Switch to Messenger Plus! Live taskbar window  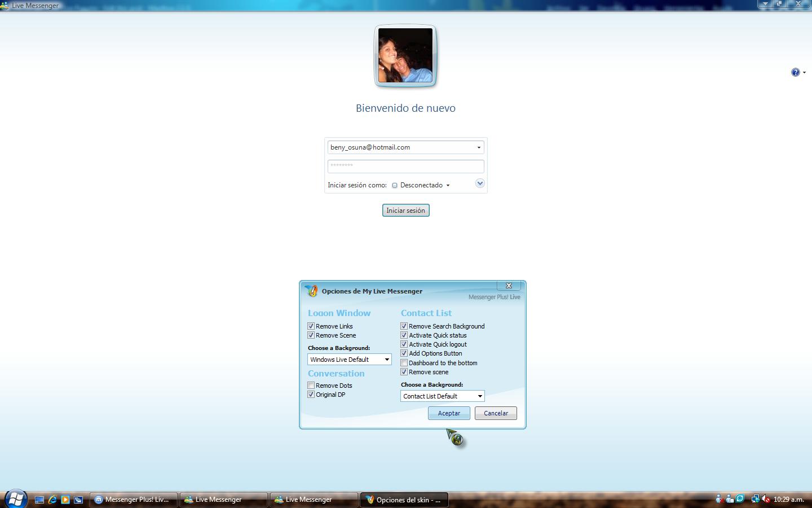point(133,500)
